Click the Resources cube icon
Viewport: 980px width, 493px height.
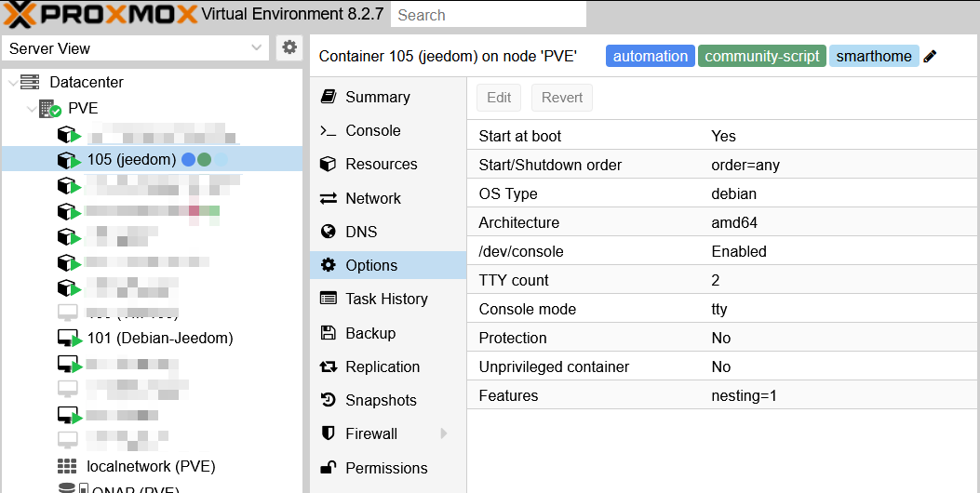329,164
